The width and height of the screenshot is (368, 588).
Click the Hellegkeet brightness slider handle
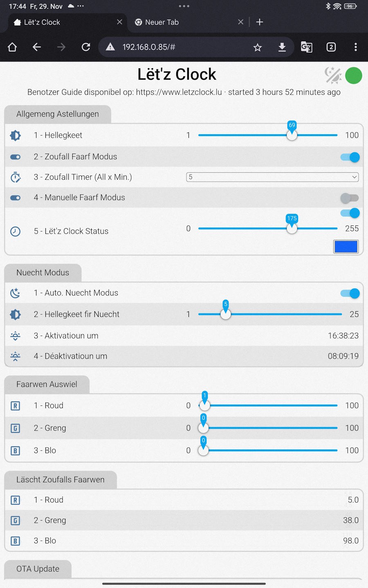coord(292,135)
